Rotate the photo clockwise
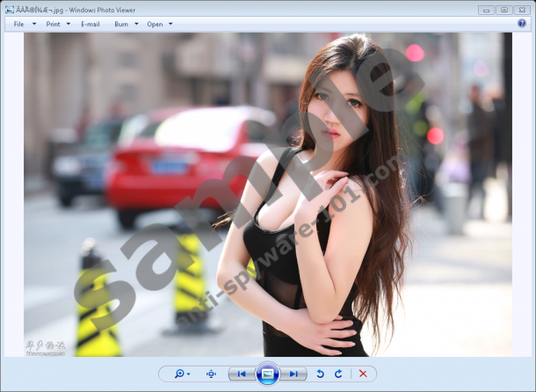The height and width of the screenshot is (392, 536). 338,374
